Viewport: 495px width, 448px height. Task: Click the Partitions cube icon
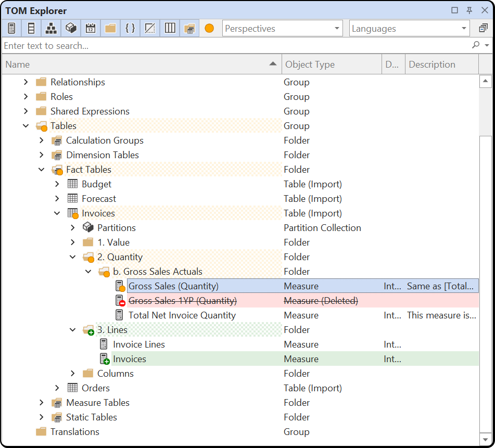click(88, 227)
